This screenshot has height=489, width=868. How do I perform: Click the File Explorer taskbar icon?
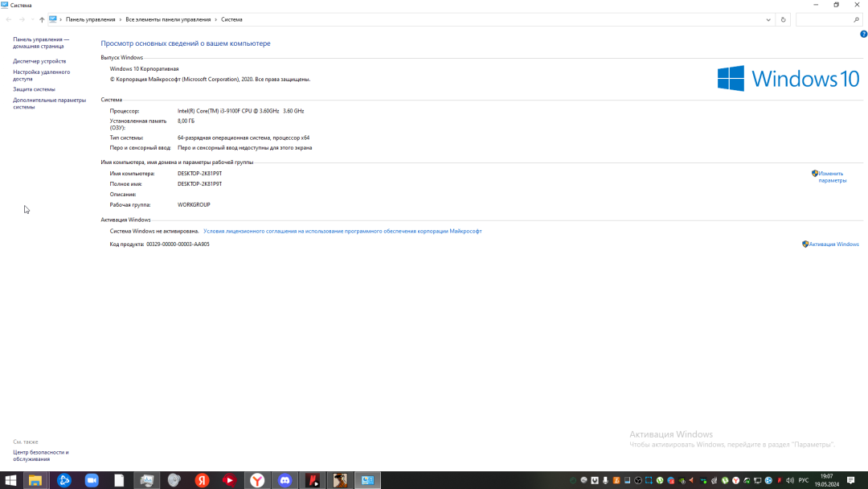coord(35,480)
